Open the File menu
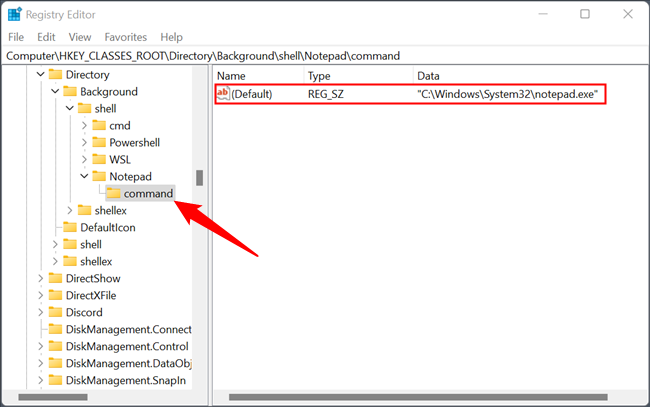This screenshot has height=407, width=650. (x=16, y=37)
